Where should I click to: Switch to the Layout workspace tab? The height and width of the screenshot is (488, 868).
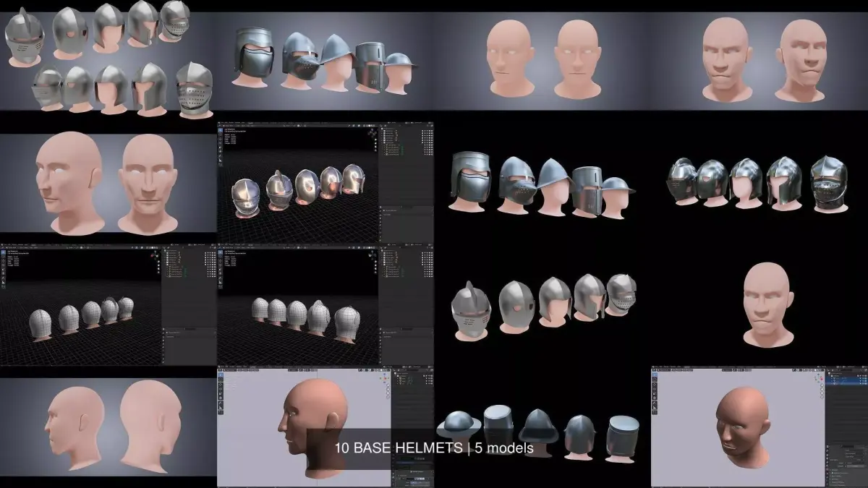coord(687,367)
